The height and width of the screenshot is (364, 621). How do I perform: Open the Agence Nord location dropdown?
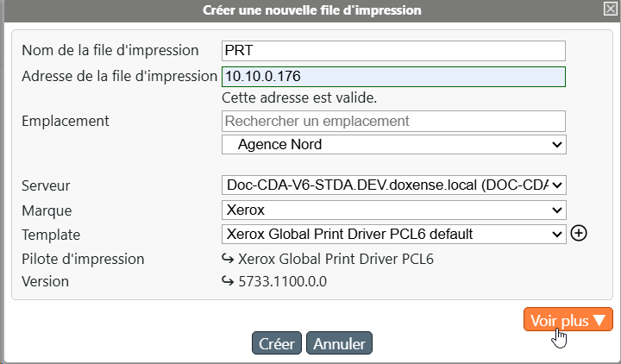[x=393, y=144]
